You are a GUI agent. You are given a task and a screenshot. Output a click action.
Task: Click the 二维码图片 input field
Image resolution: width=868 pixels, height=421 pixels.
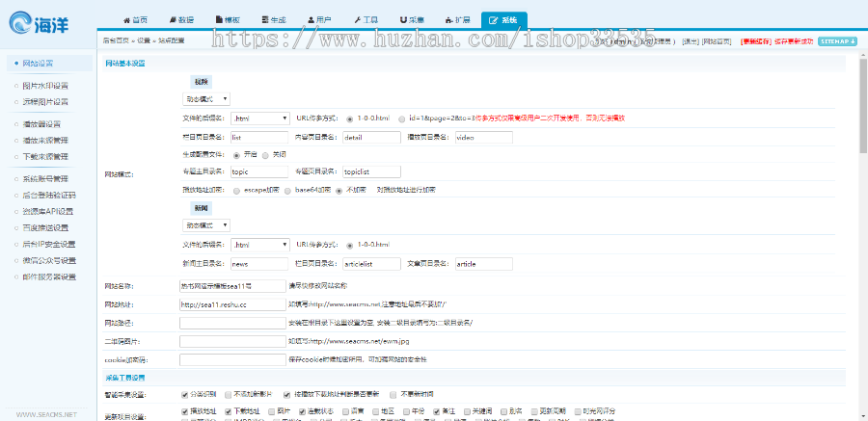tap(232, 341)
